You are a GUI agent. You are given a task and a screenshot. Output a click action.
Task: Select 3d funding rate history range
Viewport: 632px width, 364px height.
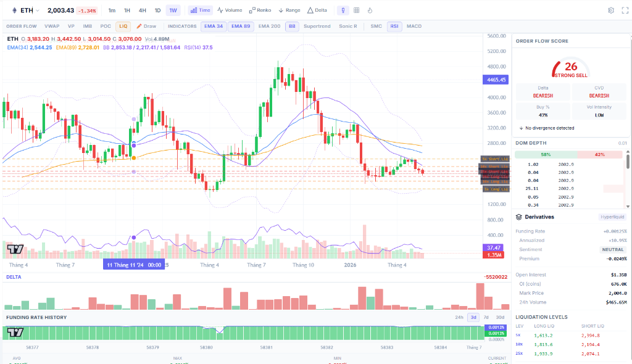click(473, 317)
